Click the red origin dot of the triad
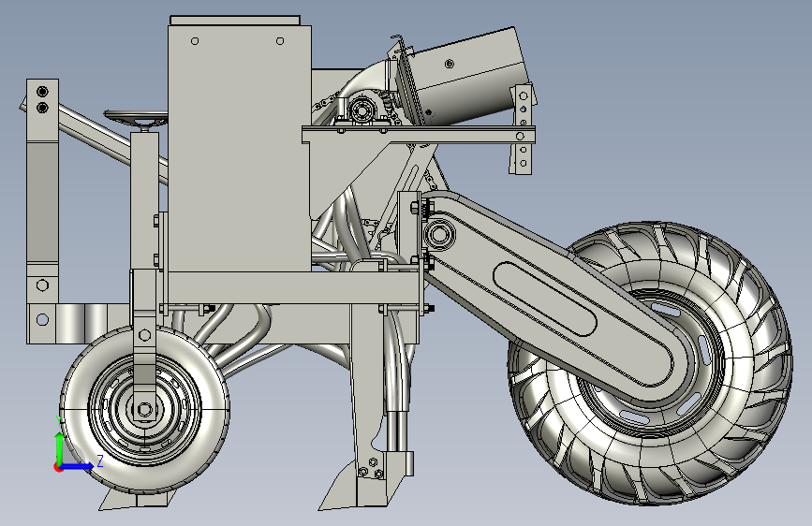 click(x=58, y=467)
